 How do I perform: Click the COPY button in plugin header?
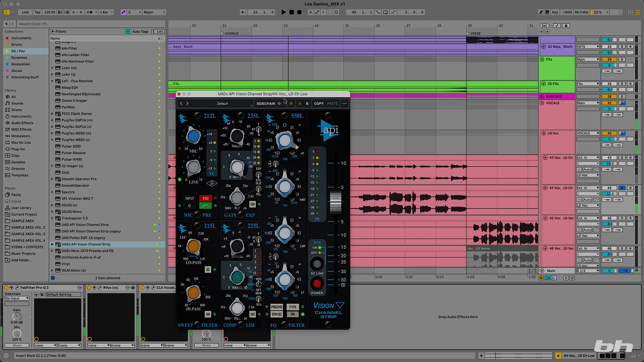319,104
